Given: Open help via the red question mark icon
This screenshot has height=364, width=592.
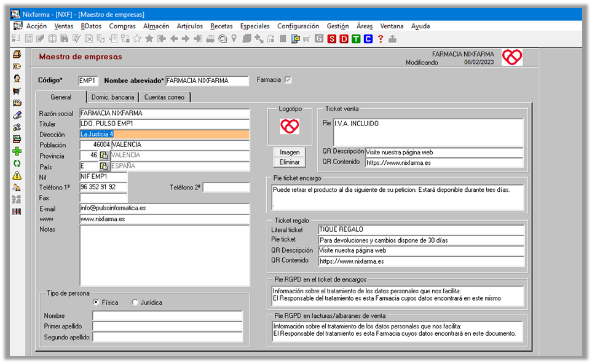Looking at the screenshot, I should [x=381, y=39].
